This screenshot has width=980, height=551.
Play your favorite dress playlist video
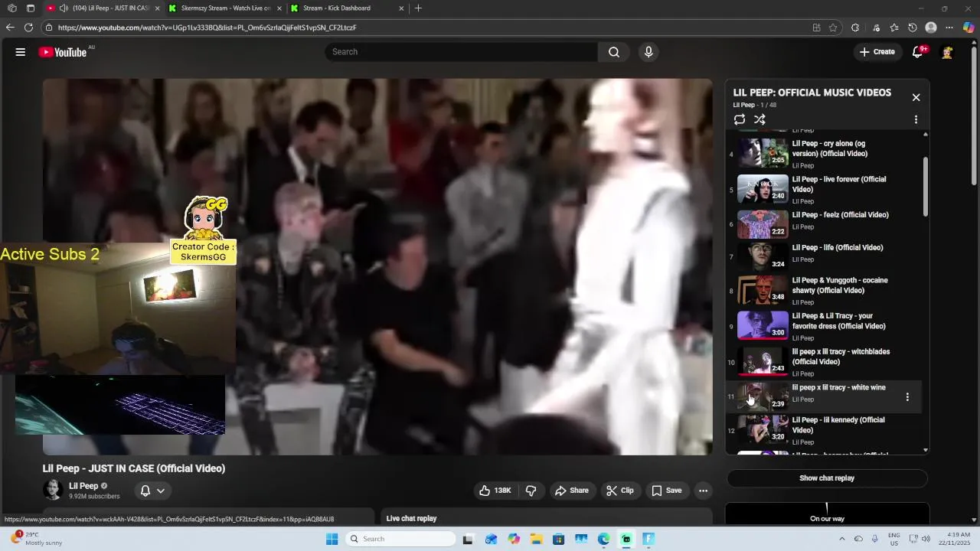tap(824, 327)
